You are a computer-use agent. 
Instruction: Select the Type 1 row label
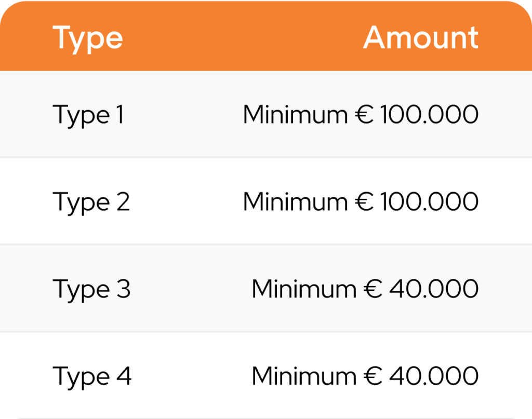point(88,115)
